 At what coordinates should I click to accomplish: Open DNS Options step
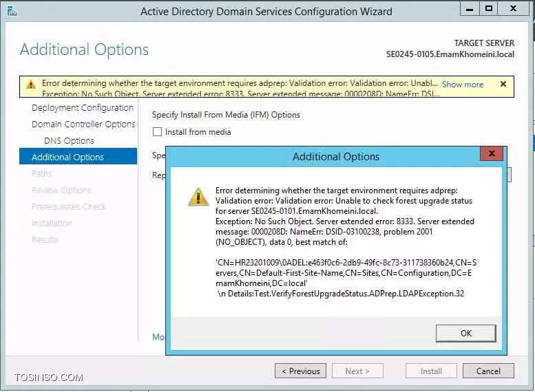(69, 140)
